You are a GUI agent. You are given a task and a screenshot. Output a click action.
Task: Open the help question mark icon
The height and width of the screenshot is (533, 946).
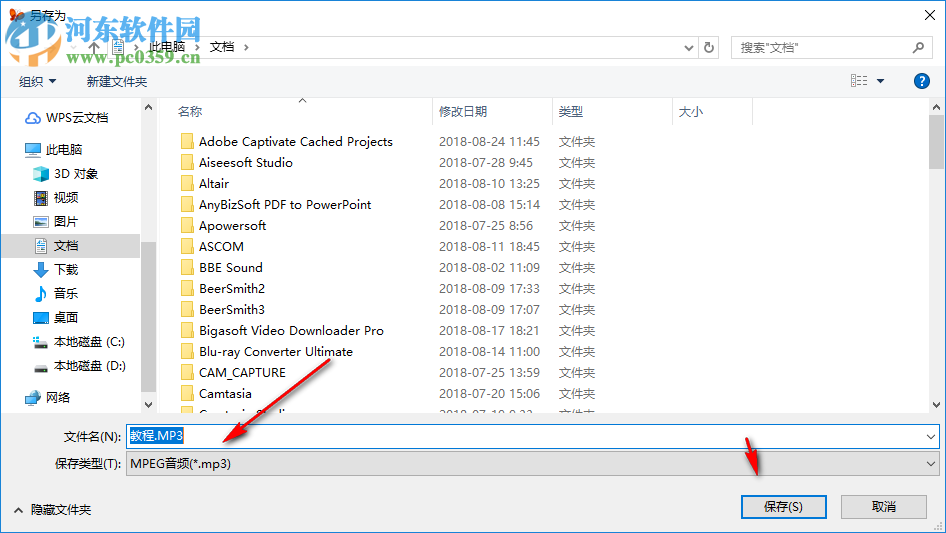921,81
